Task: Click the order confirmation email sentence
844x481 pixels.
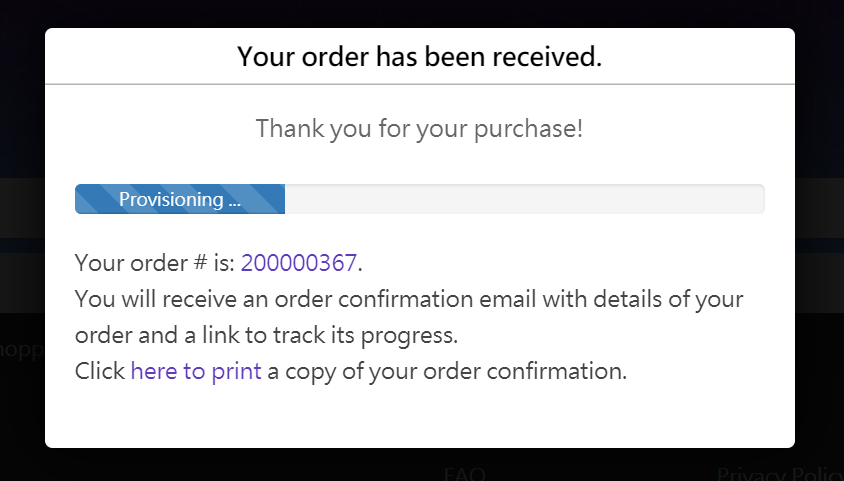Action: [408, 299]
